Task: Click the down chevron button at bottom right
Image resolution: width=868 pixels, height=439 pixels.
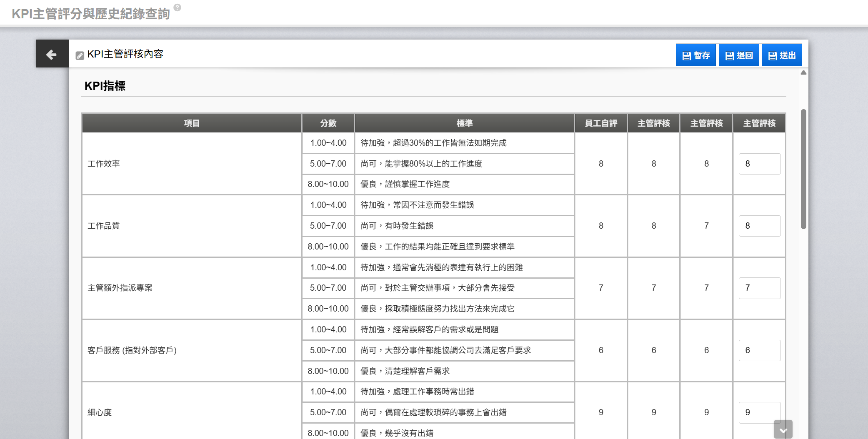Action: pyautogui.click(x=783, y=430)
